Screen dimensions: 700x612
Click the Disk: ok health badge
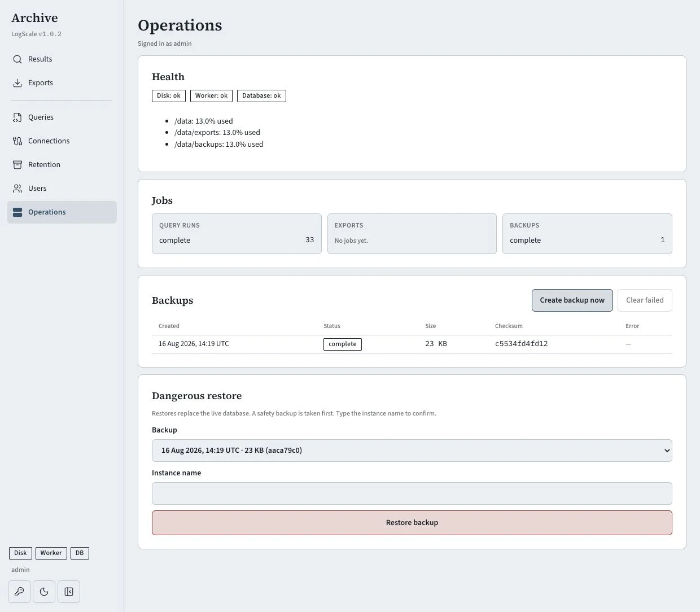pyautogui.click(x=169, y=96)
